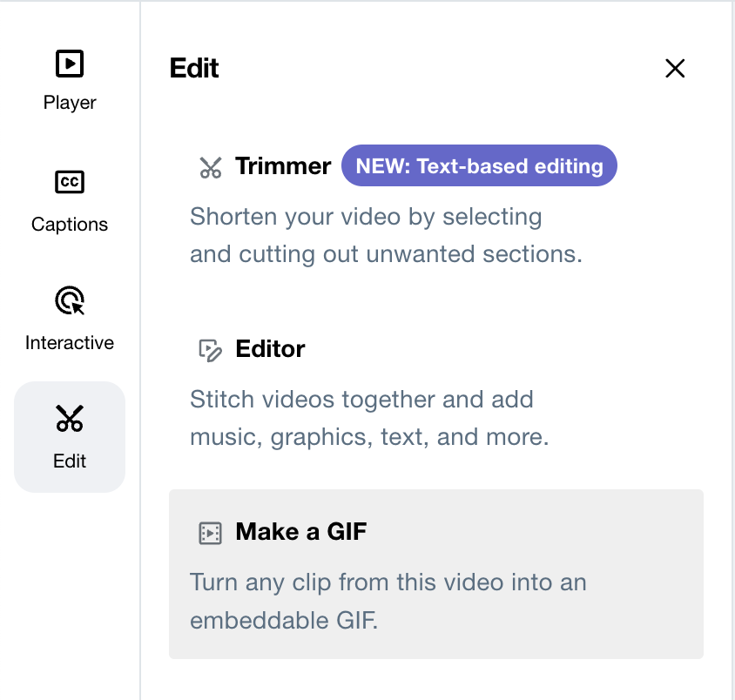Open the Trimmer tool

coord(281,166)
